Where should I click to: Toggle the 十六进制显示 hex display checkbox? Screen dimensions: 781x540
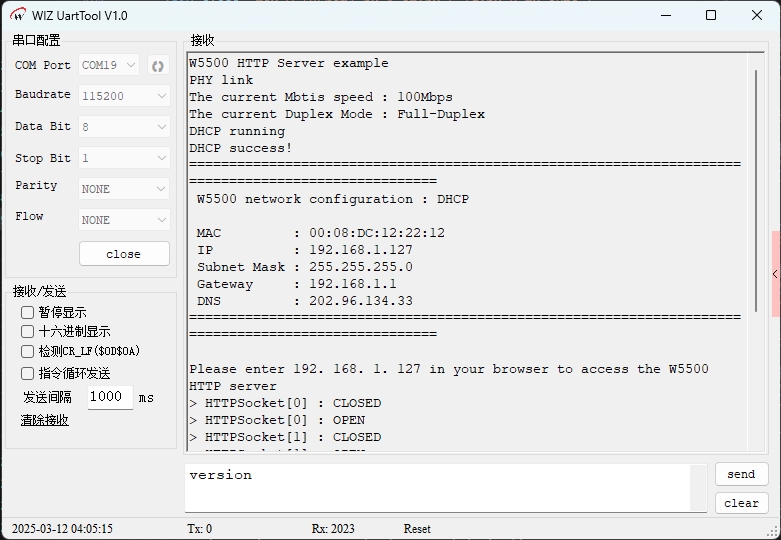(28, 331)
